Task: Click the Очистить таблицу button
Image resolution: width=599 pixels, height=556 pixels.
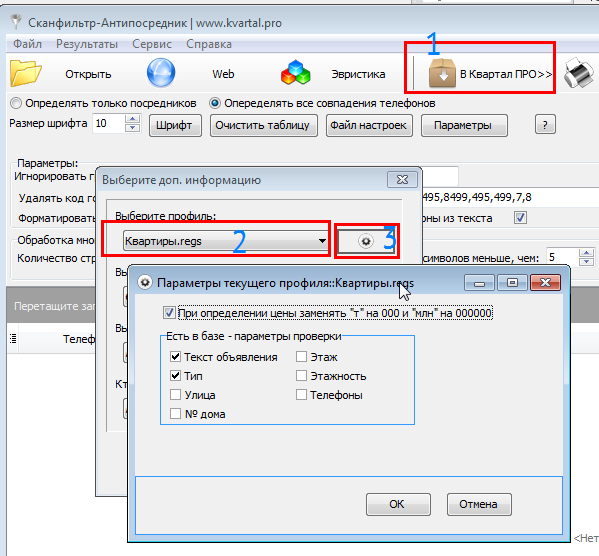Action: pyautogui.click(x=264, y=125)
